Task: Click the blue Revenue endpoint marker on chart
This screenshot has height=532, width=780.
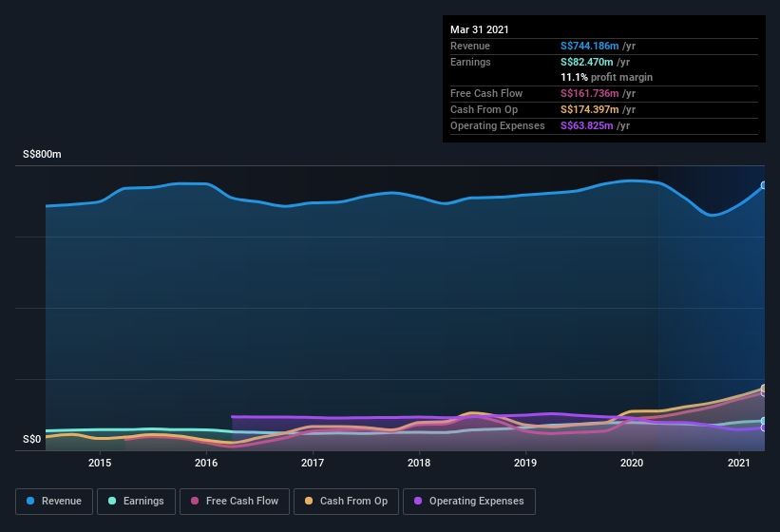Action: pos(764,185)
